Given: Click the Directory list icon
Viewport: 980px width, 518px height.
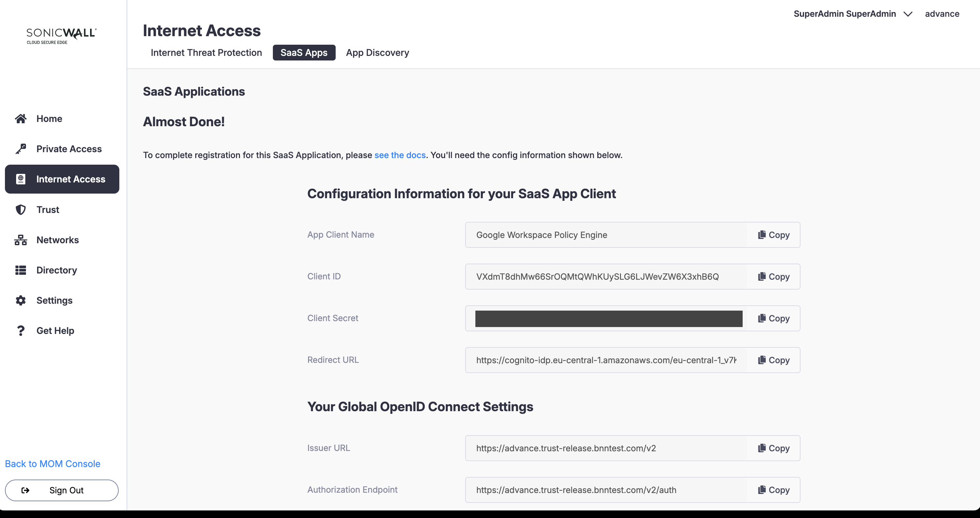Looking at the screenshot, I should tap(20, 270).
